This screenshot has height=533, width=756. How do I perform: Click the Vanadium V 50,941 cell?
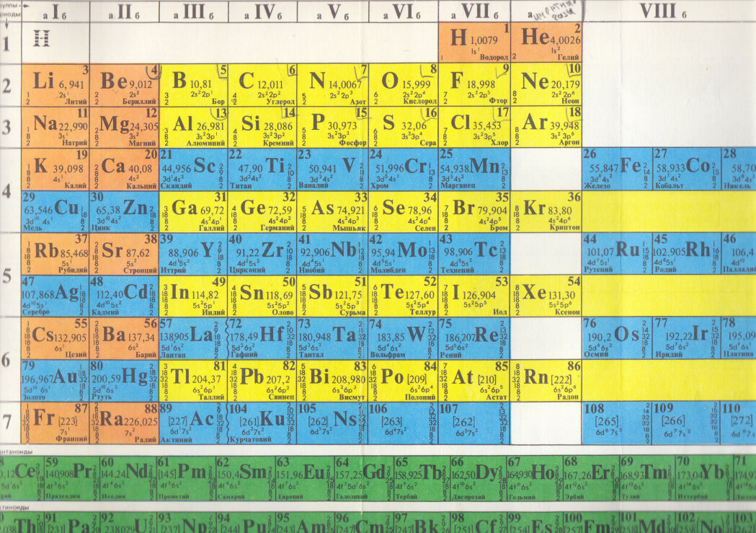(333, 169)
